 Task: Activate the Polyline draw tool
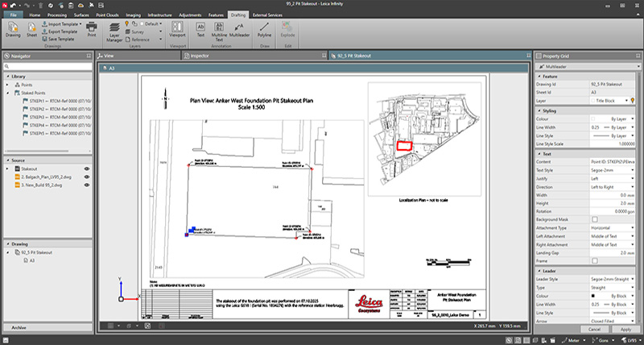click(x=263, y=29)
